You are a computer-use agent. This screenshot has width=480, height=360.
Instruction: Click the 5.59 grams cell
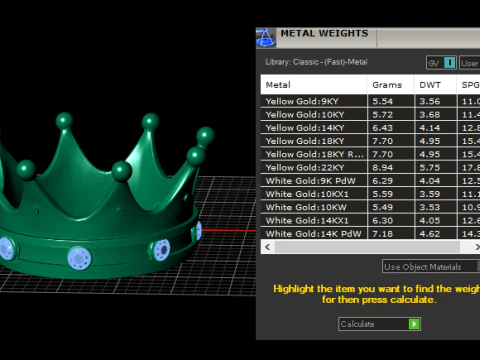391,194
